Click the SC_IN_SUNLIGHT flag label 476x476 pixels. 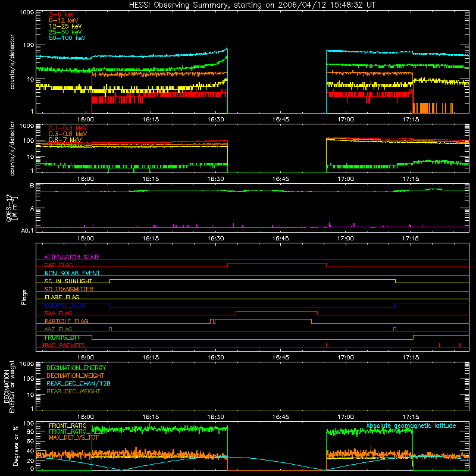coord(68,281)
